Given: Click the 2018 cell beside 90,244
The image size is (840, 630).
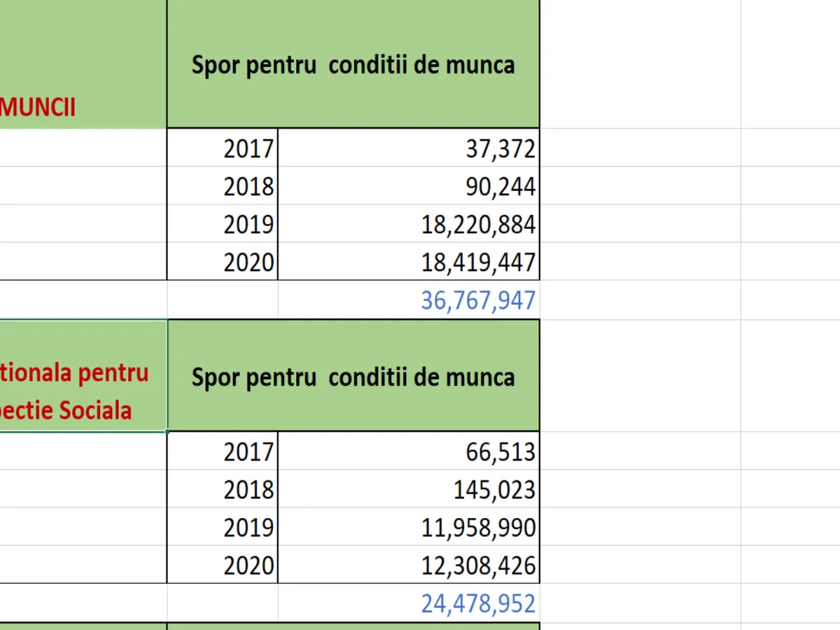Looking at the screenshot, I should click(x=223, y=186).
